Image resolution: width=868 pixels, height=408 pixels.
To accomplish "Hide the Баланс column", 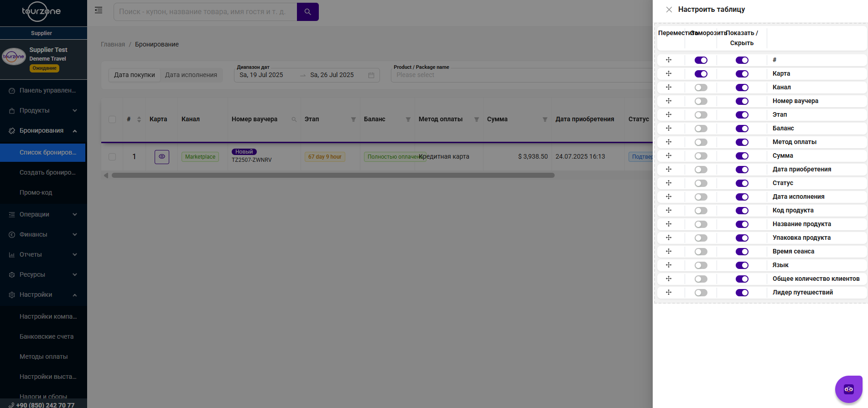I will point(742,129).
